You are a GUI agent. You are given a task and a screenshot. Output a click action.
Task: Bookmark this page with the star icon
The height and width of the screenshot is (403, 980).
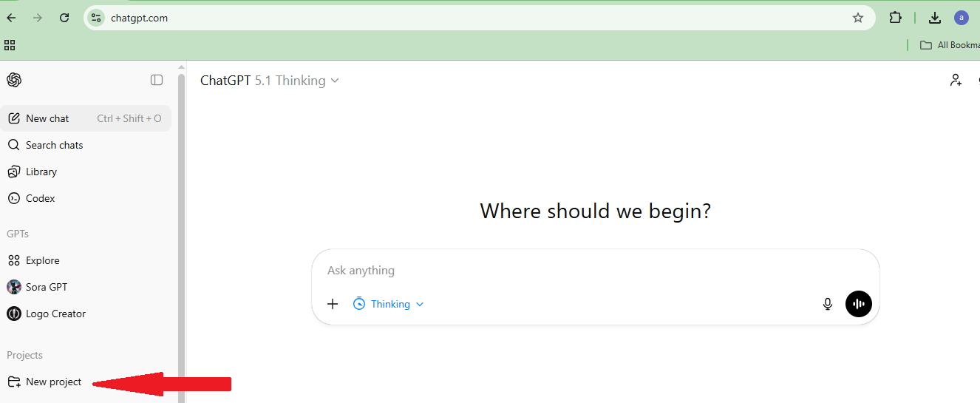(858, 18)
